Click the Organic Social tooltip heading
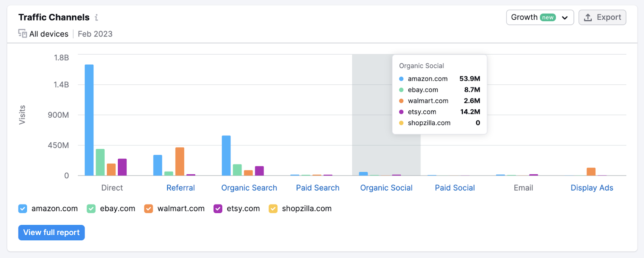The height and width of the screenshot is (258, 644). (421, 66)
